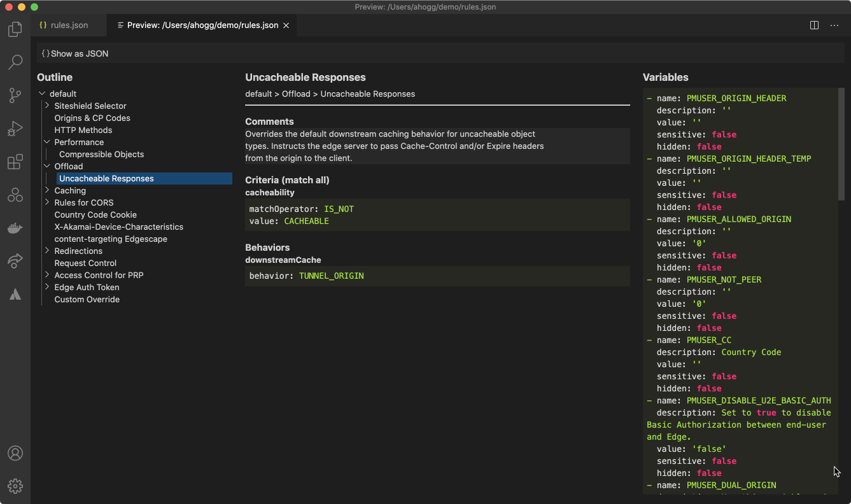
Task: Click the PMUSER_NOT_PEER variable name
Action: tap(724, 279)
